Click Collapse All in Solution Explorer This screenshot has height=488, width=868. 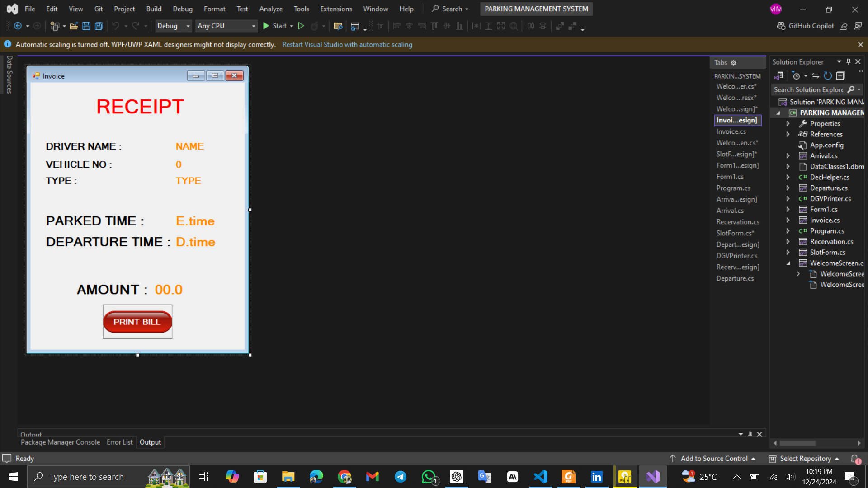click(x=840, y=76)
